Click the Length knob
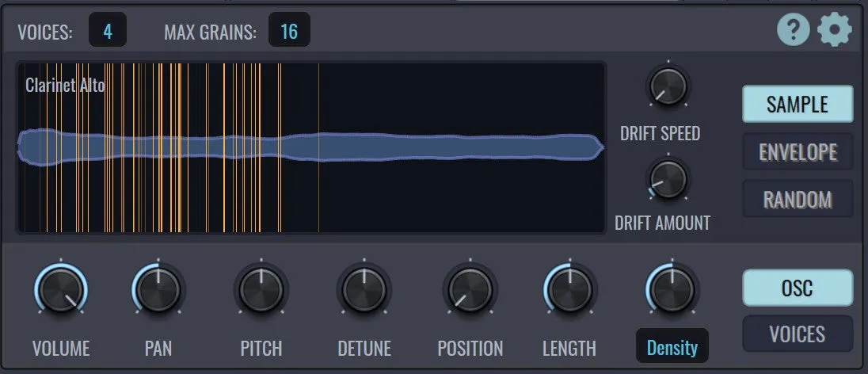This screenshot has height=374, width=868. click(569, 290)
